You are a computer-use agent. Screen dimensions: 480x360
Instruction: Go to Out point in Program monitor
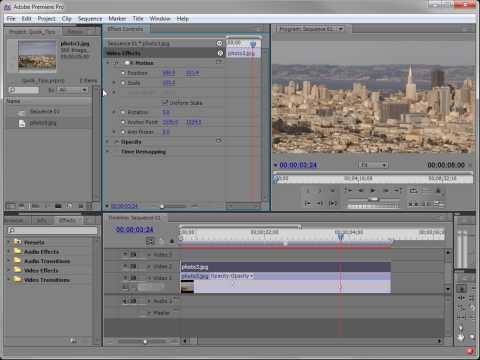pos(320,203)
